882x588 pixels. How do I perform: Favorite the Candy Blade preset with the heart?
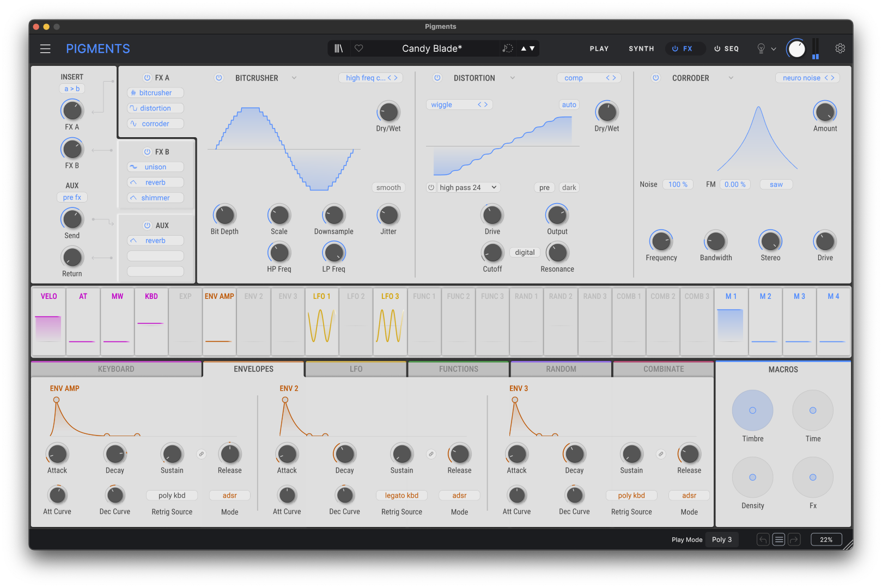358,48
